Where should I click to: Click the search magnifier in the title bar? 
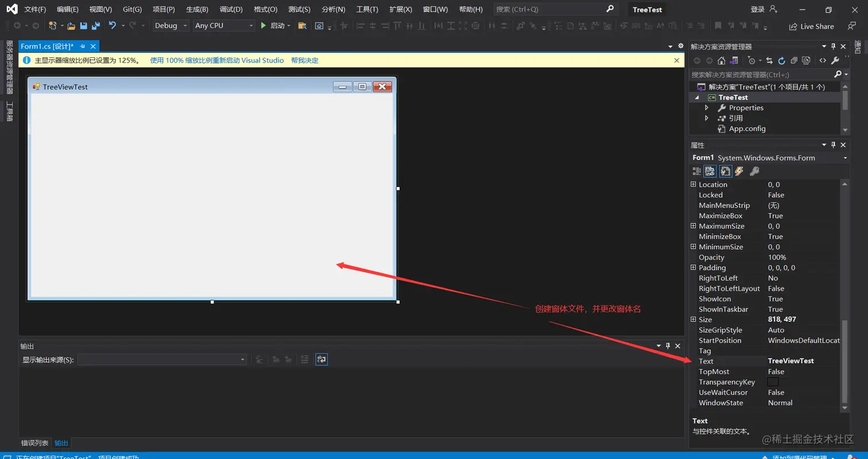click(610, 9)
